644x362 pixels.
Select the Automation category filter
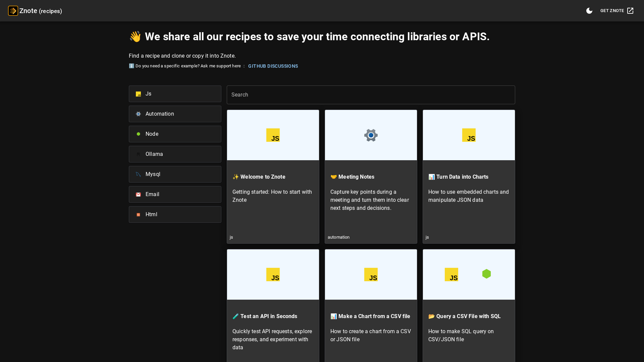(x=175, y=114)
